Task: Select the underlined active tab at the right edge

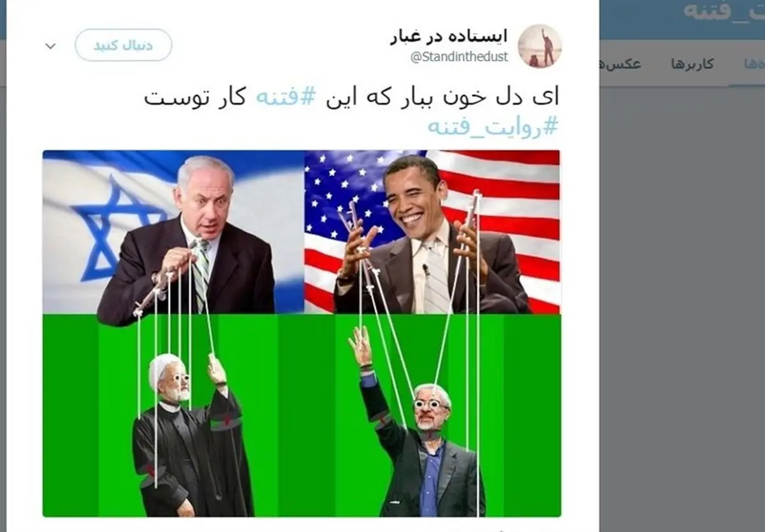Action: 747,64
